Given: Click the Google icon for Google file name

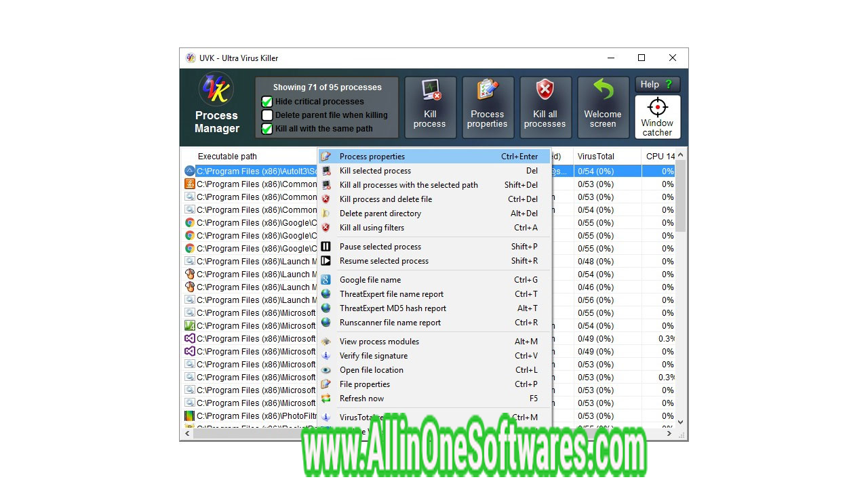Looking at the screenshot, I should tap(326, 280).
